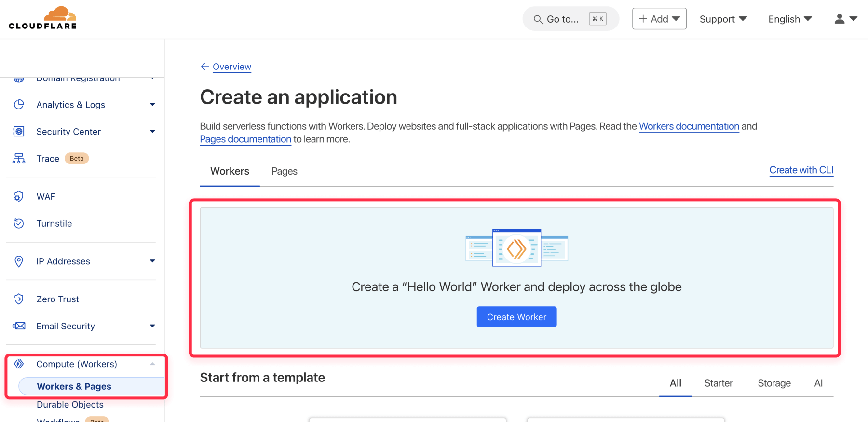The image size is (868, 422).
Task: Open the Workers documentation link
Action: pyautogui.click(x=689, y=126)
